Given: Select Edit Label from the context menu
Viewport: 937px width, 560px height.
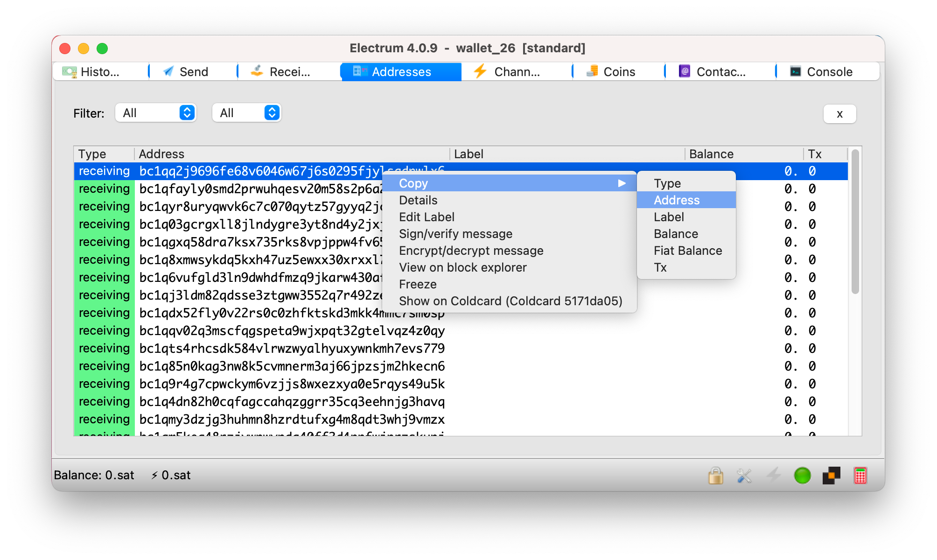Looking at the screenshot, I should pos(509,217).
